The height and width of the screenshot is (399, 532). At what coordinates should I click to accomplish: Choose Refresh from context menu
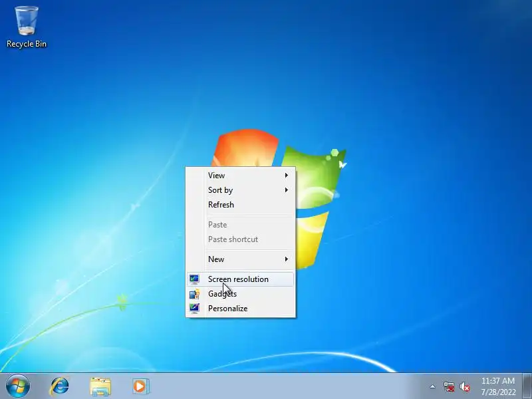click(240, 205)
